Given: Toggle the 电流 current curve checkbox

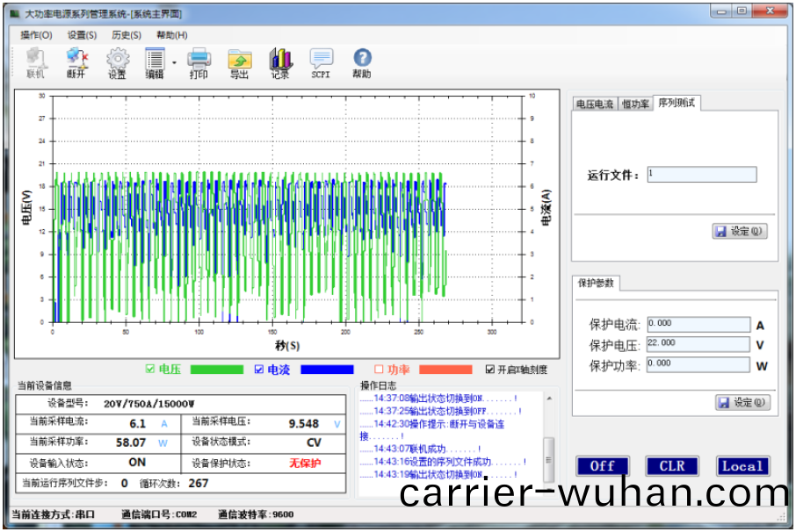Looking at the screenshot, I should pyautogui.click(x=259, y=370).
